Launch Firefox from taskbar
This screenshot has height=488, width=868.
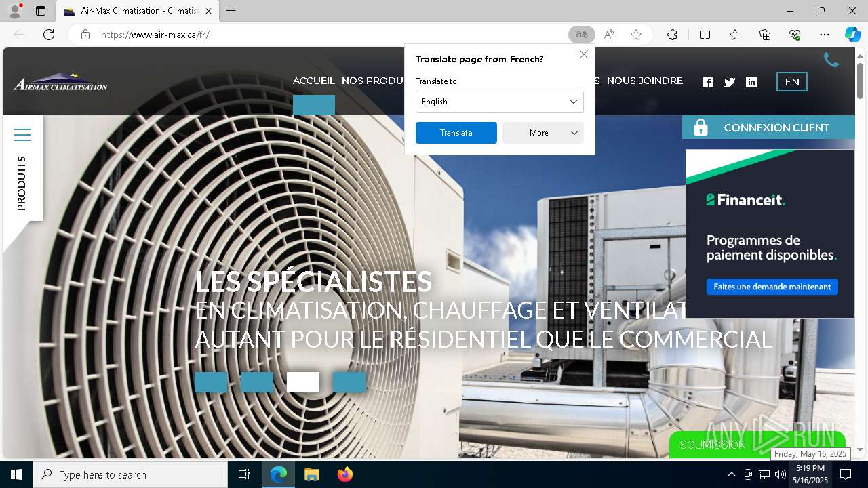coord(344,474)
